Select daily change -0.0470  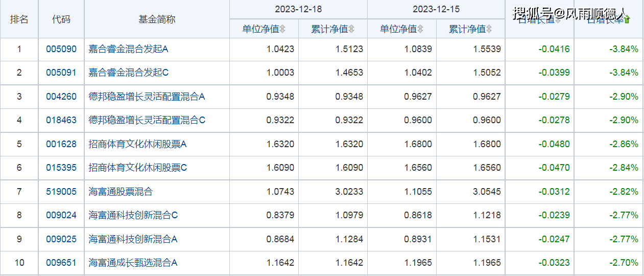(x=554, y=168)
